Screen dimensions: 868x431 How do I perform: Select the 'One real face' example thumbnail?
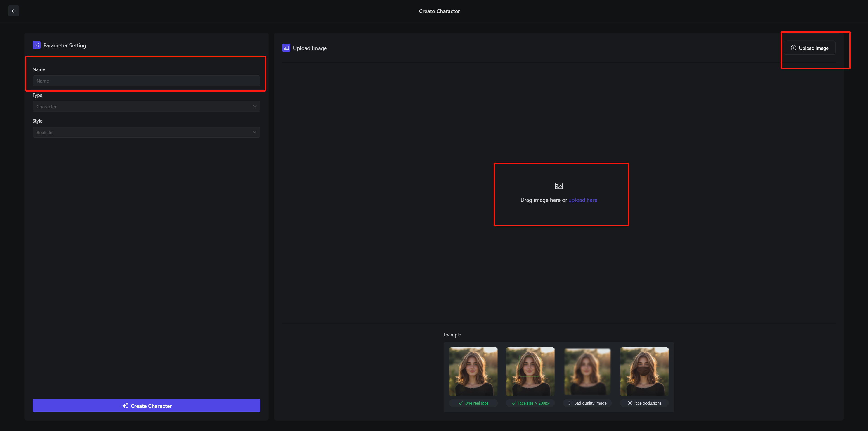[x=473, y=372]
